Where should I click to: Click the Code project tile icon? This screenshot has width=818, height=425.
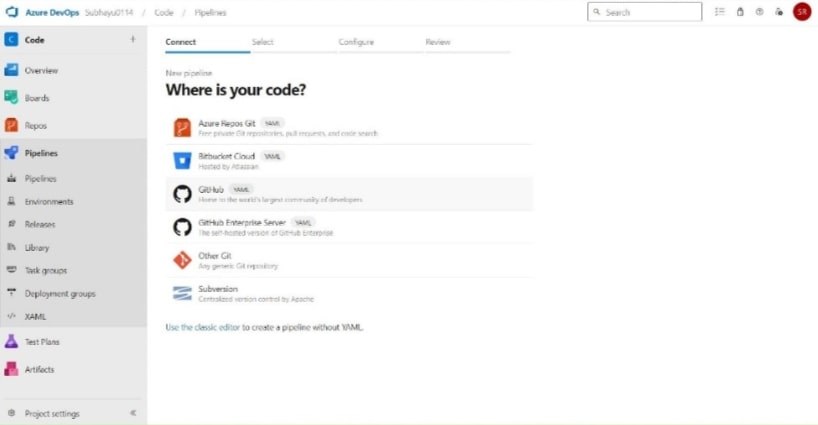tap(11, 40)
